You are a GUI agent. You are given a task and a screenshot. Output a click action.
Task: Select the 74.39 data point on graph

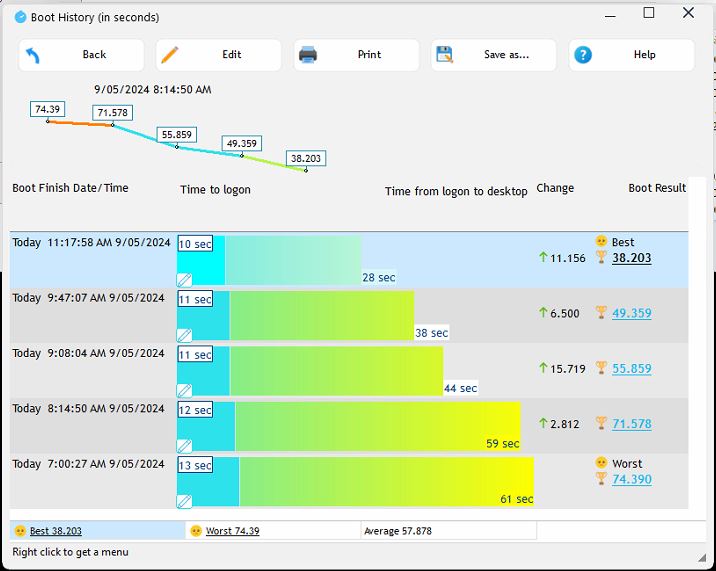48,121
